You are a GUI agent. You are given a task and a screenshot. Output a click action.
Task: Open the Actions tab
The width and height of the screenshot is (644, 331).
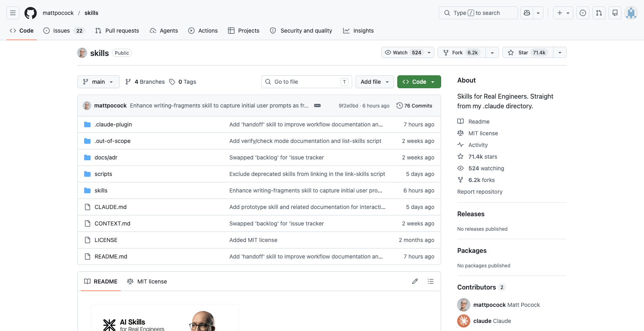coord(203,31)
